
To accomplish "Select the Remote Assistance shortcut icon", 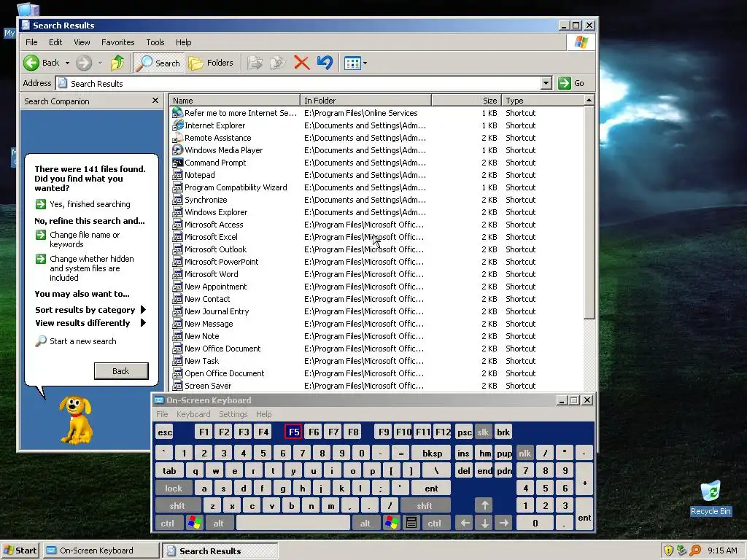I will 177,138.
